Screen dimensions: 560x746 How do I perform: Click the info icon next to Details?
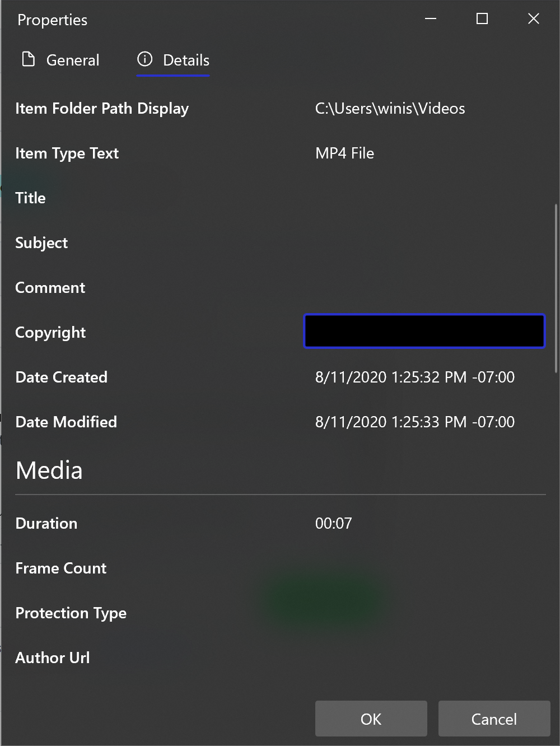click(145, 59)
